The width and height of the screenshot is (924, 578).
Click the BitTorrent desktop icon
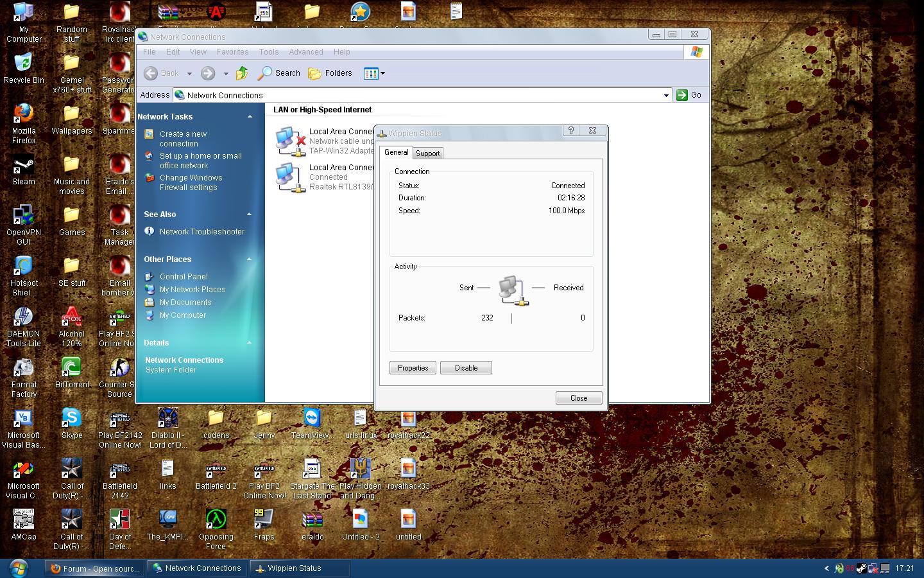[71, 368]
